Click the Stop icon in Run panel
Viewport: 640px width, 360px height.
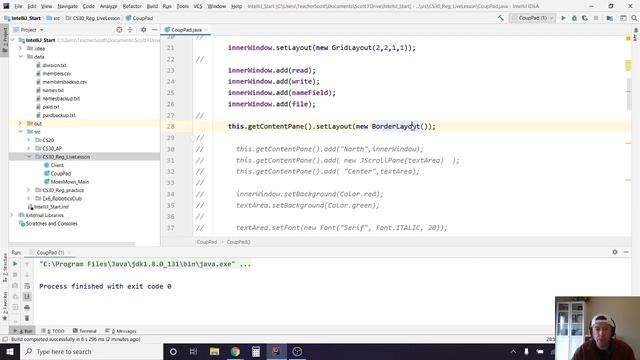coord(15,275)
